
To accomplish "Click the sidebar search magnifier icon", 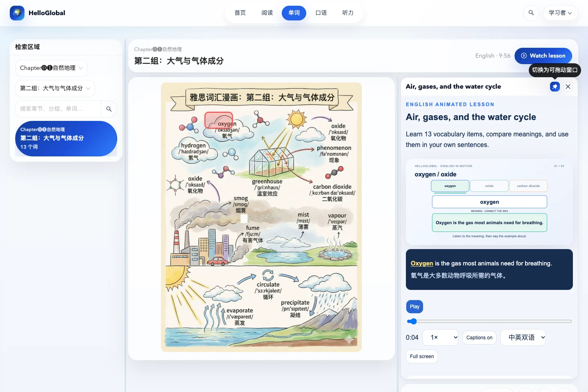I will point(109,109).
